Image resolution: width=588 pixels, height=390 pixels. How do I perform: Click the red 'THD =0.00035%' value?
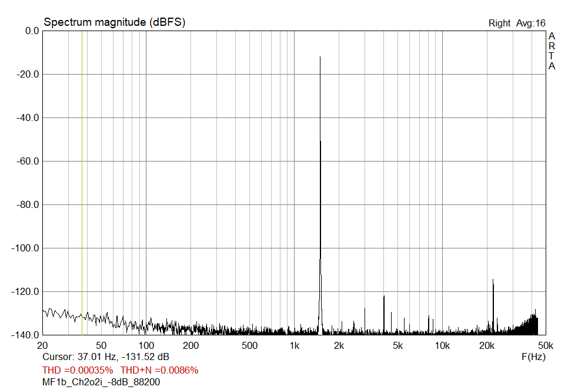coord(78,370)
